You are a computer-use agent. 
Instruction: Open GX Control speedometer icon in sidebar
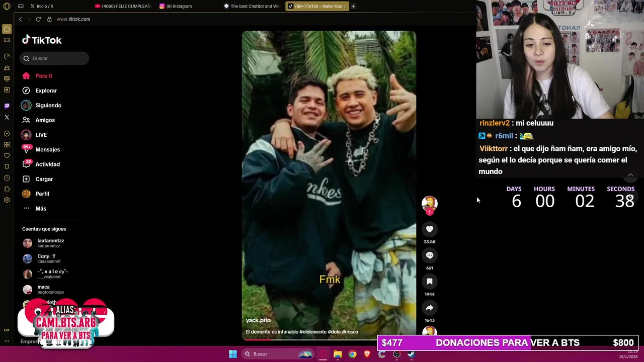7,56
